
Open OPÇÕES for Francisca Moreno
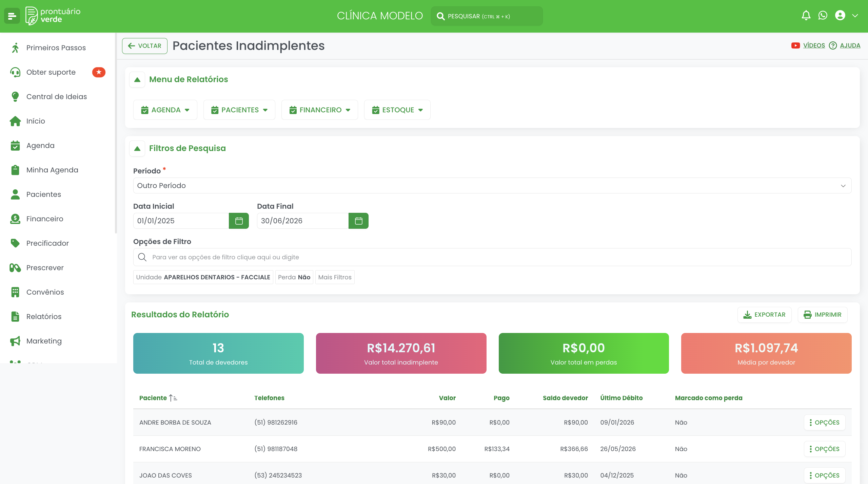pos(824,449)
